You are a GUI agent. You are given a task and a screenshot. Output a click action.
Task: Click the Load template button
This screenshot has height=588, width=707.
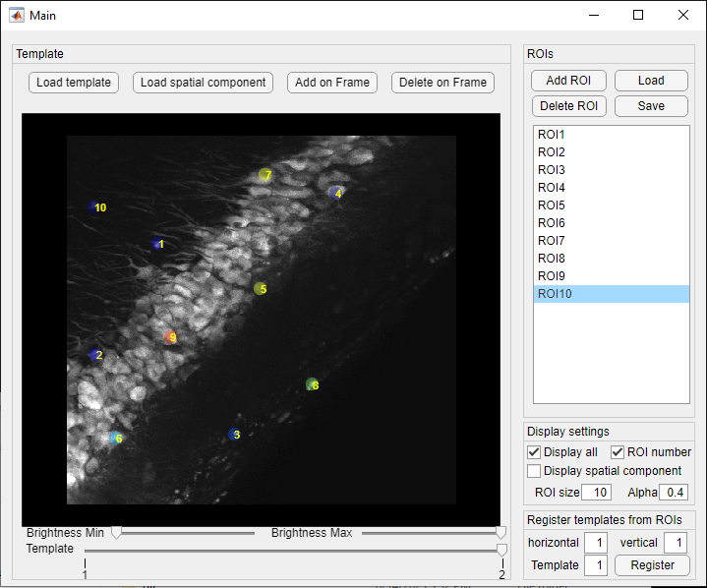pos(74,83)
